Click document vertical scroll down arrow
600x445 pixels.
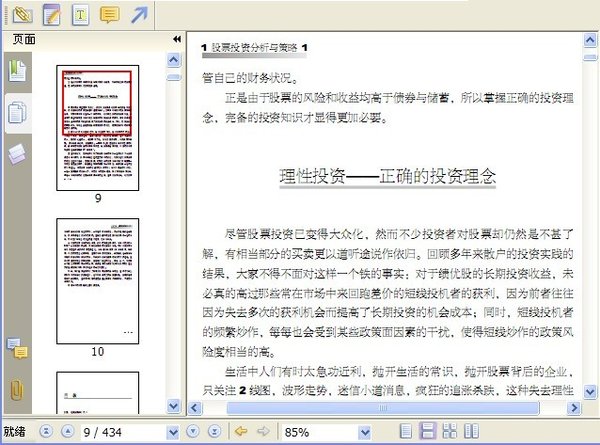[590, 391]
